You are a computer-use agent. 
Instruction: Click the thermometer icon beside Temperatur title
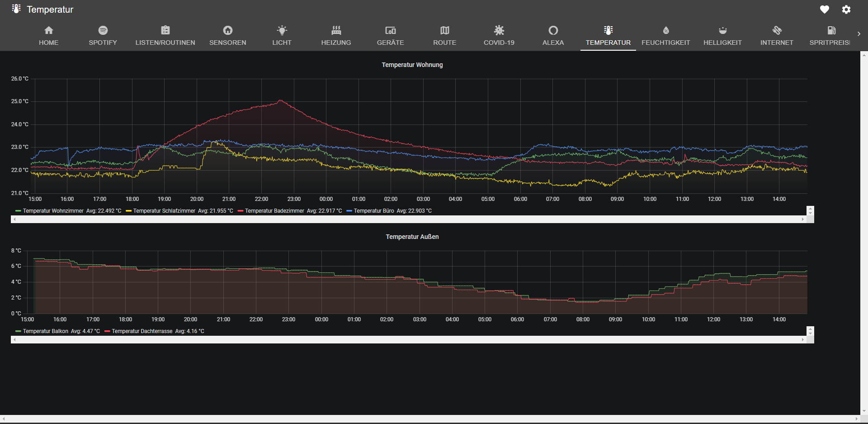point(16,9)
